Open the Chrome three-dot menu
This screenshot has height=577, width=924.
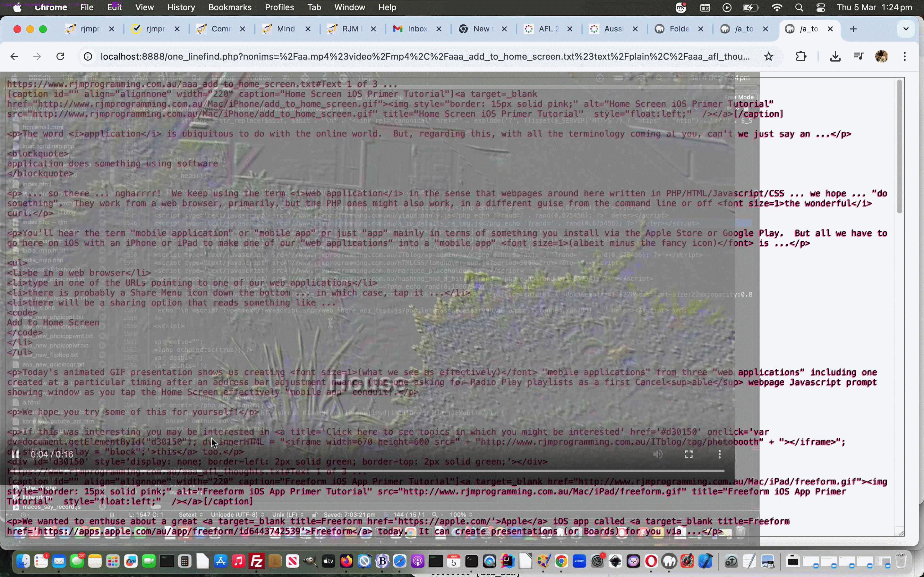point(904,56)
